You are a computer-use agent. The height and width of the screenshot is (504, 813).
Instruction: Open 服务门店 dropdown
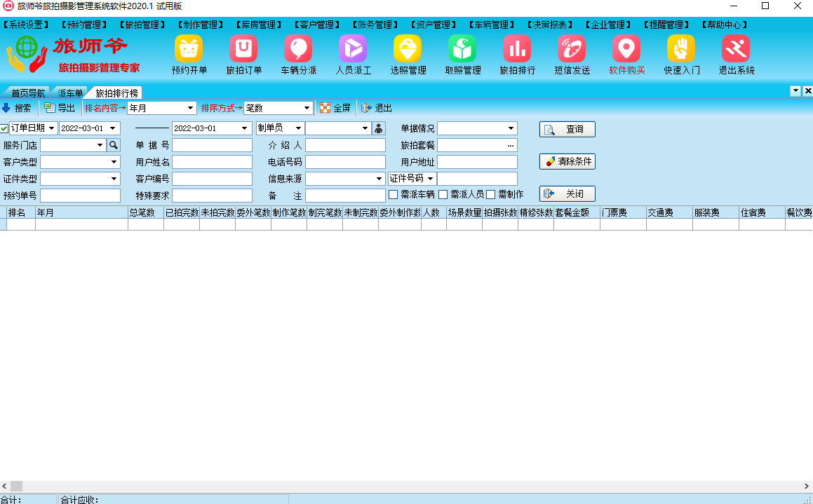click(100, 146)
